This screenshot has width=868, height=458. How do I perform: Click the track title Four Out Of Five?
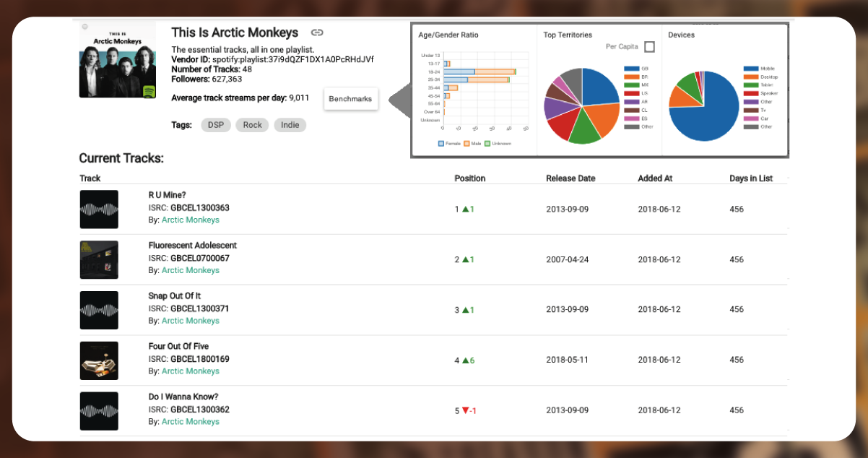pos(178,347)
